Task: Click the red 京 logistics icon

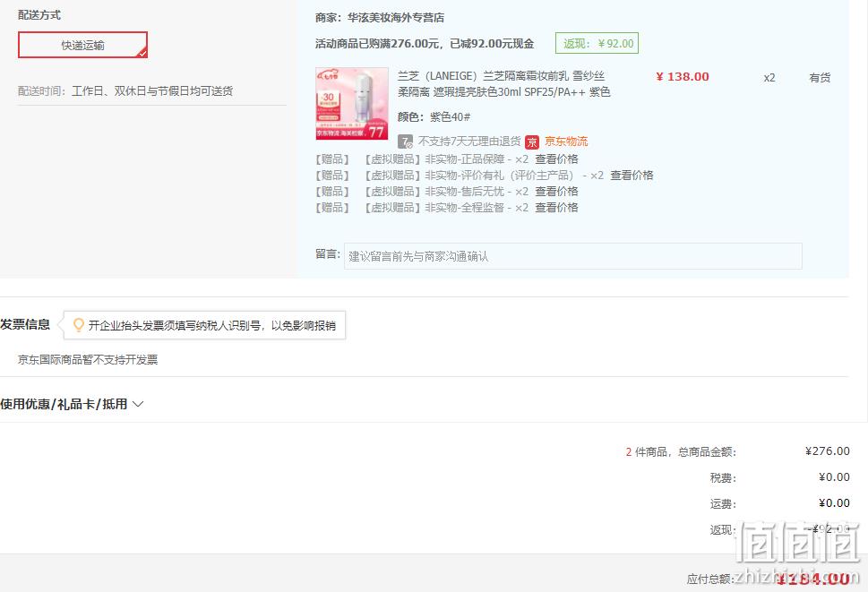Action: pos(532,142)
